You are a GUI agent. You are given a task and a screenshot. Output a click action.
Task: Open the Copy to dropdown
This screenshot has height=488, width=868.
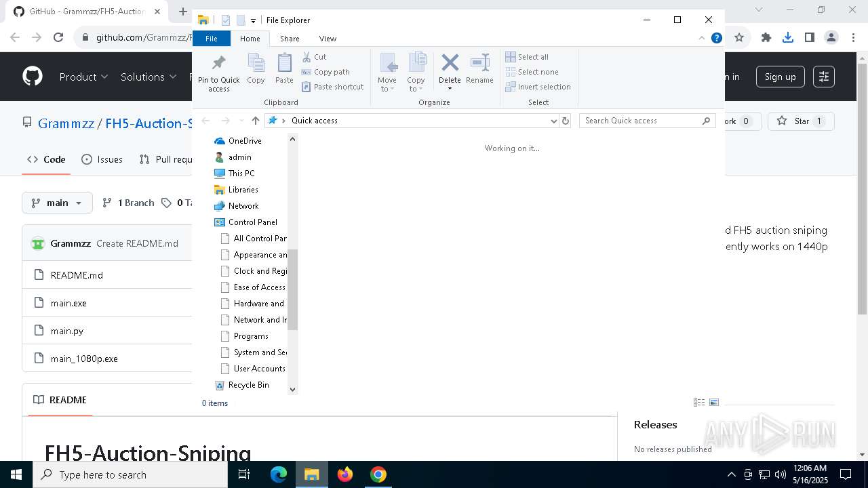416,73
